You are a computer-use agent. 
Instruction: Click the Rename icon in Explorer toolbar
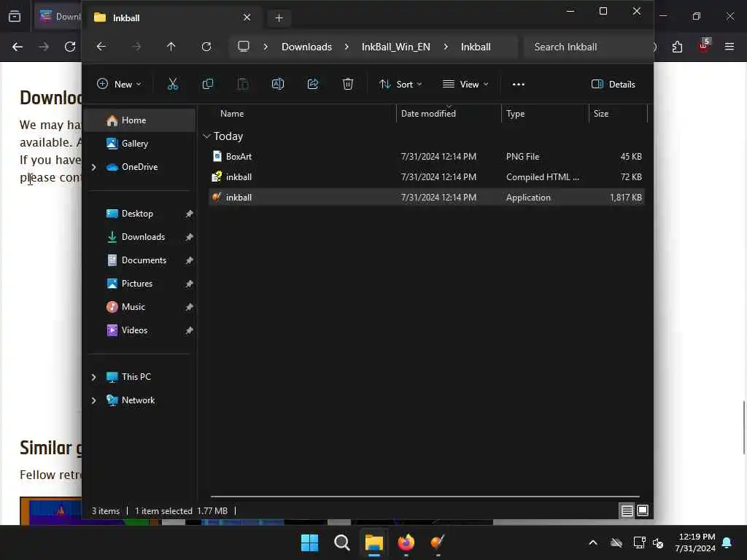pyautogui.click(x=278, y=85)
